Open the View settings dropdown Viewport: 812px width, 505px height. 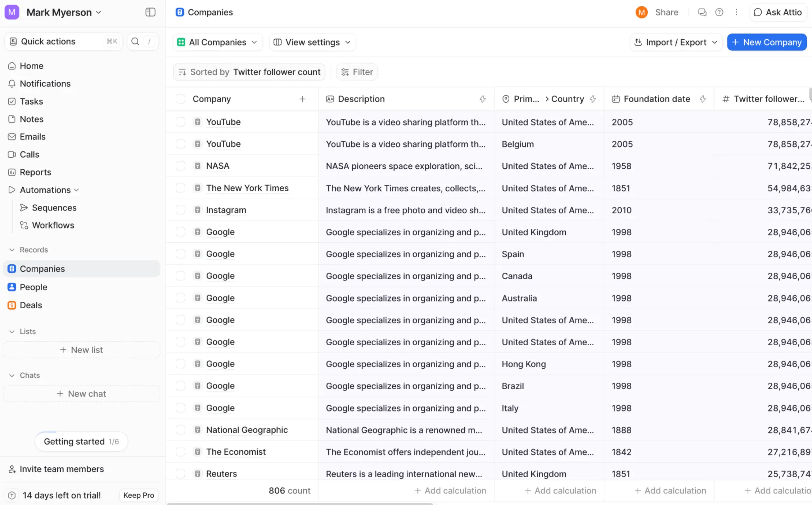click(312, 42)
